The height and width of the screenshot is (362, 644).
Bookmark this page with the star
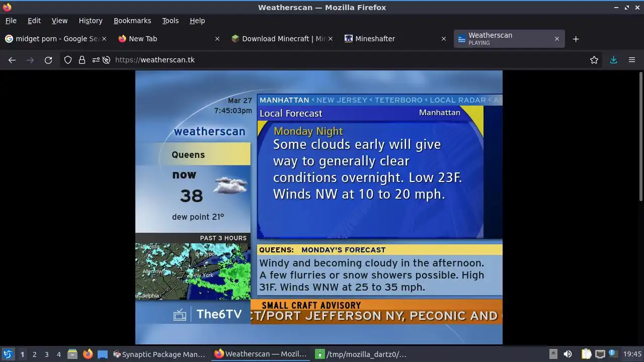coord(594,60)
